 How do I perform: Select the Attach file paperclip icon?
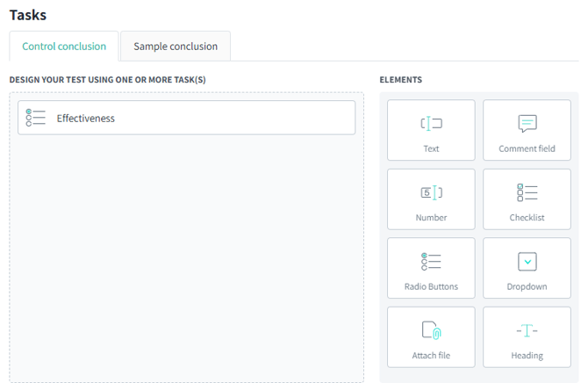click(x=431, y=330)
